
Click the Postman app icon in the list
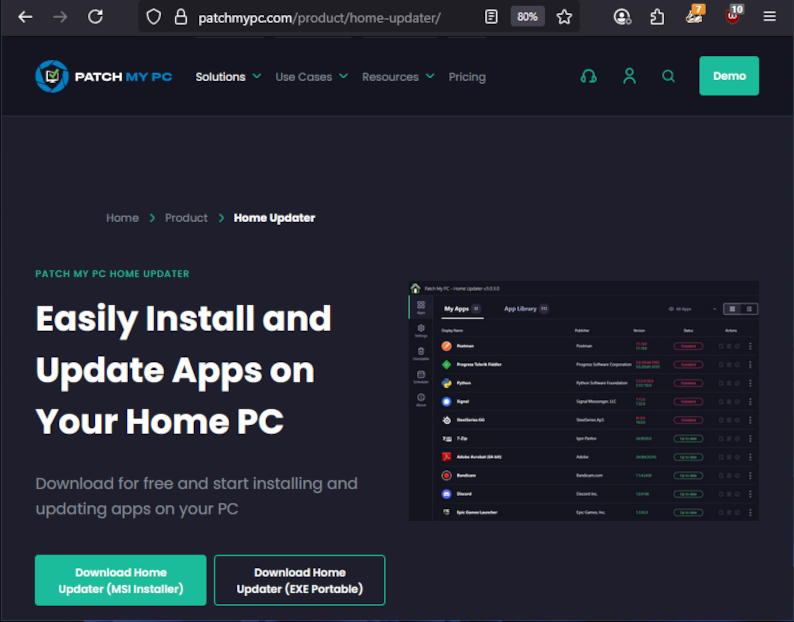click(446, 346)
